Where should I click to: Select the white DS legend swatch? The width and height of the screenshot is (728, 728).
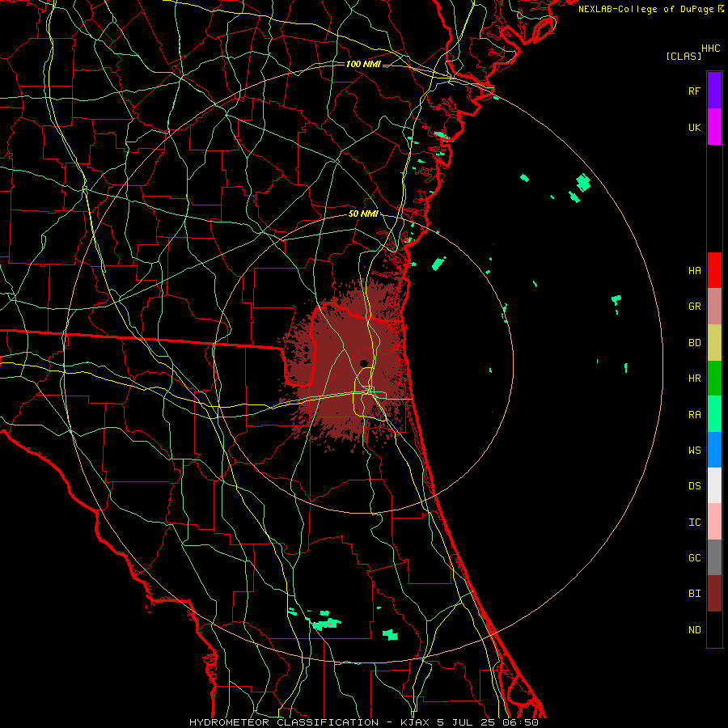pyautogui.click(x=714, y=485)
